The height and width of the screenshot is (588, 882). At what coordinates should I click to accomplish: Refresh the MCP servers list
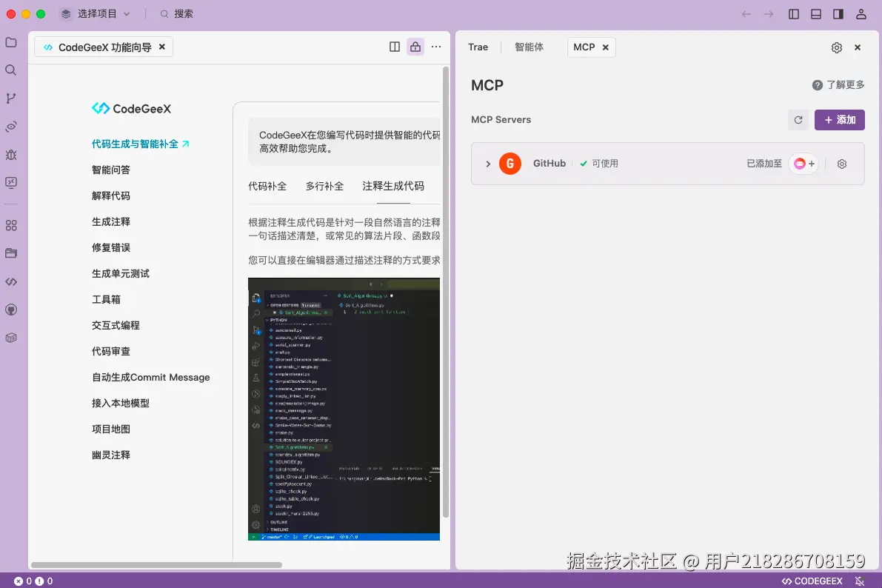(798, 120)
